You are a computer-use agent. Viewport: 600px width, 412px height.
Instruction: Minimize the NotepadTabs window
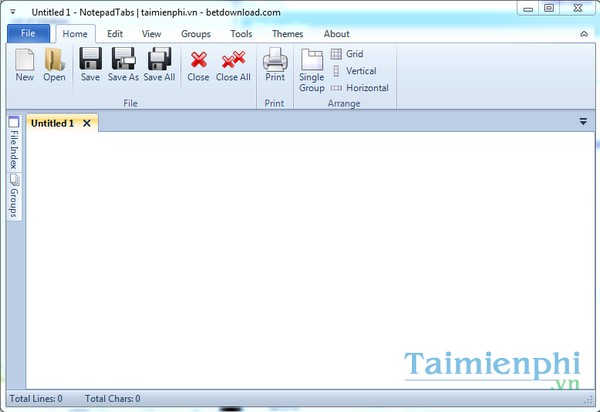tap(528, 8)
